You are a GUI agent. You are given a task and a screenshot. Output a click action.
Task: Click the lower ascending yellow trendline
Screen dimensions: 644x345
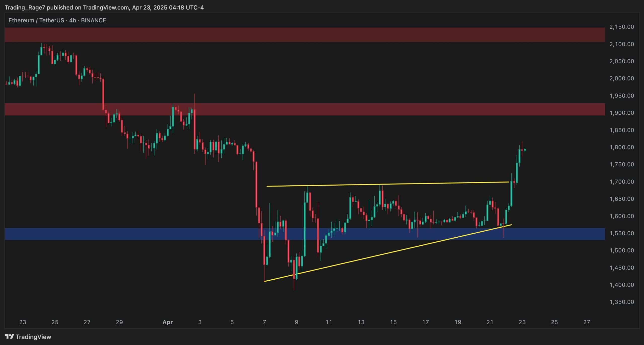click(x=388, y=253)
